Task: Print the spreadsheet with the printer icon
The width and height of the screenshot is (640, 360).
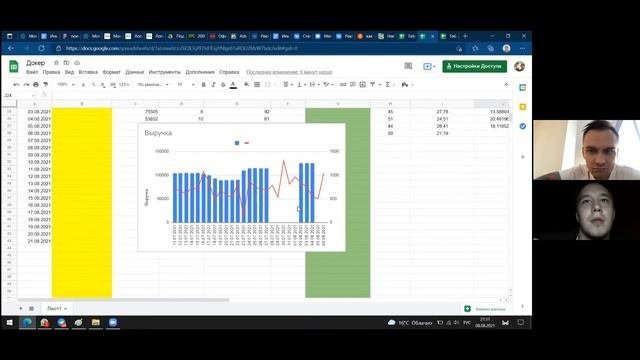Action: click(x=36, y=84)
